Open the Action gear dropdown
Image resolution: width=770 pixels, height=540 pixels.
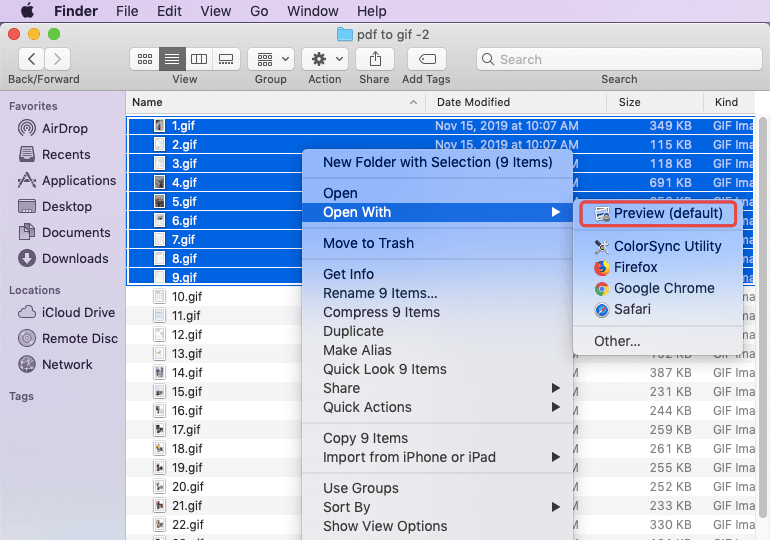point(325,59)
